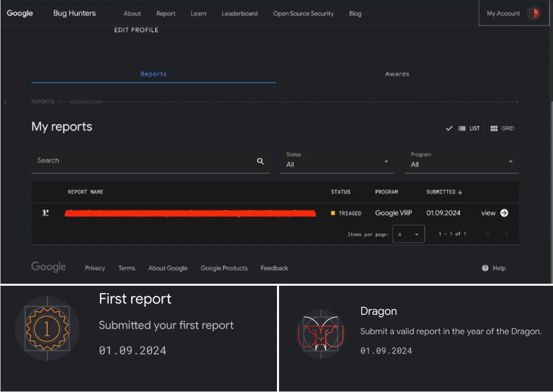Click 'Submitted your first report' text
Image resolution: width=553 pixels, height=392 pixels.
coord(166,325)
